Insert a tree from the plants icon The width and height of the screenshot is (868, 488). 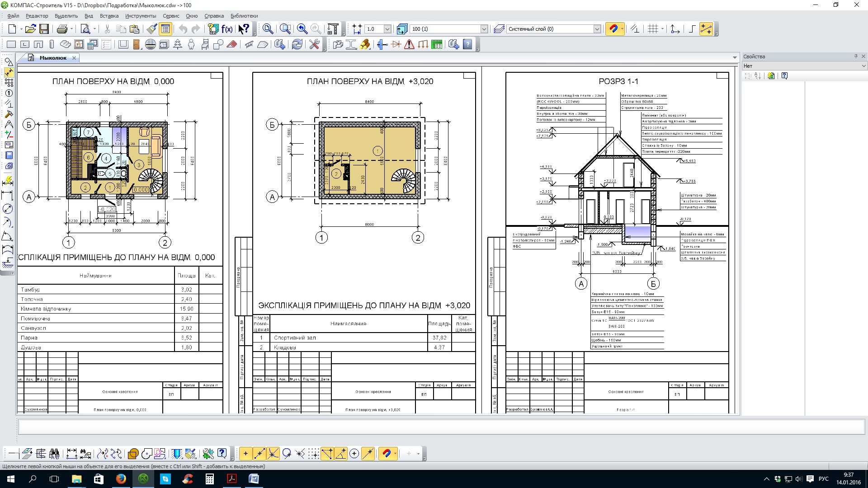pyautogui.click(x=178, y=44)
